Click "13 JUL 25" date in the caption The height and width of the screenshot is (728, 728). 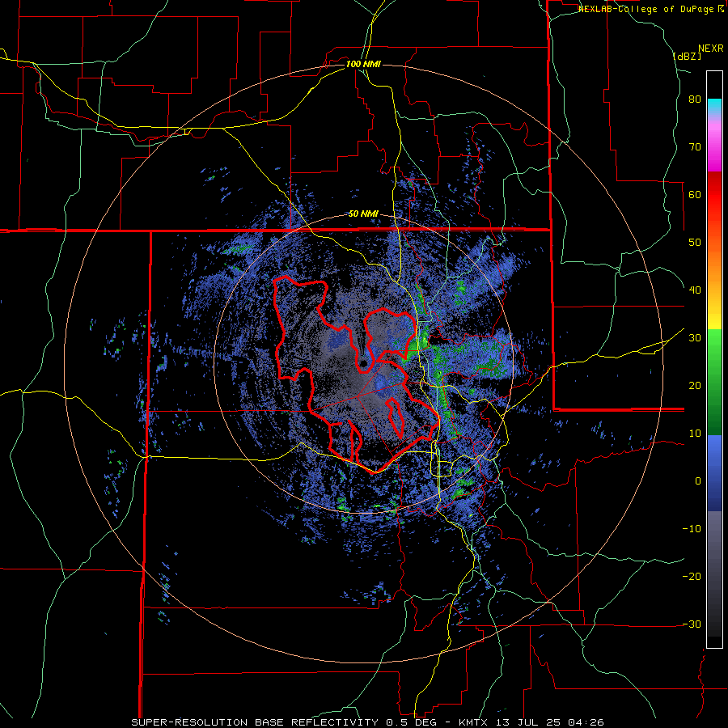pos(528,722)
